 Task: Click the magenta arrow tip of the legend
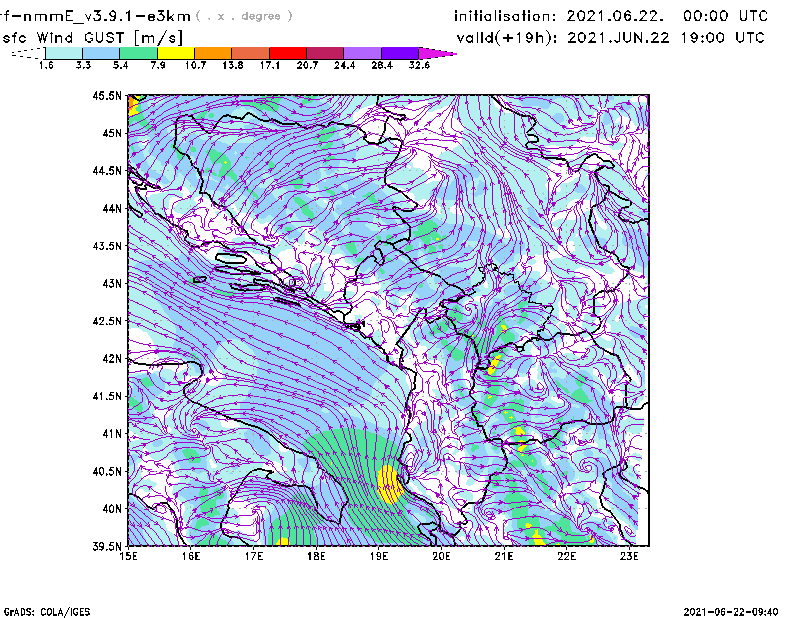click(437, 53)
